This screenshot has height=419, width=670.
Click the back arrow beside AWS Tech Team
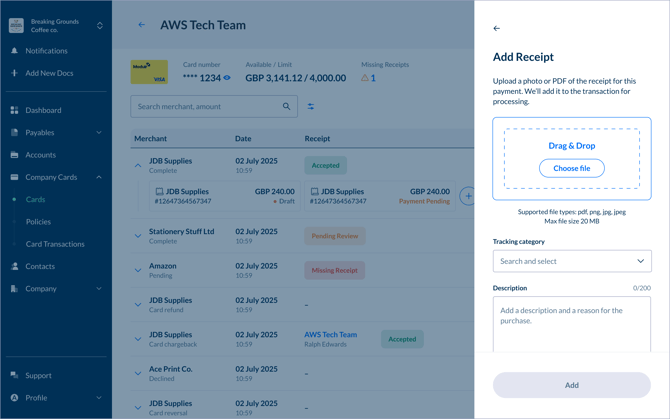(x=142, y=25)
